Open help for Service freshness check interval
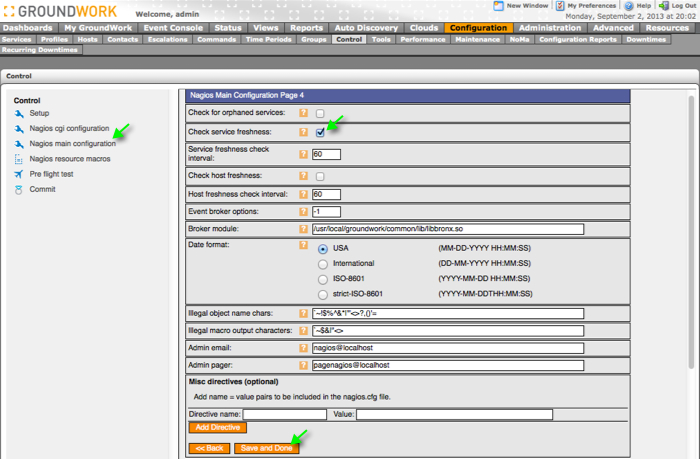 tap(304, 154)
